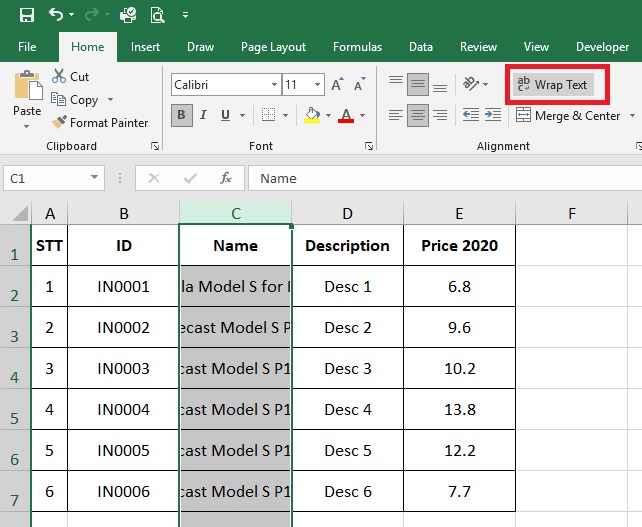Toggle Center horizontal alignment

(418, 115)
